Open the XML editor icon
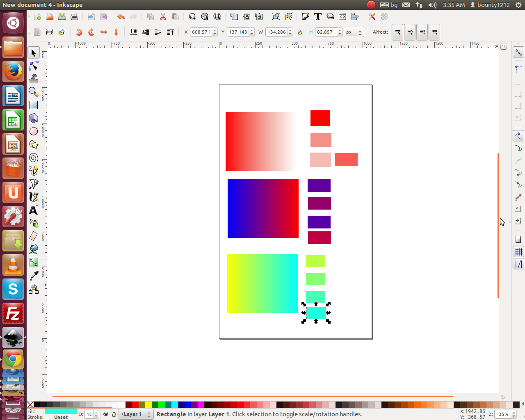The width and height of the screenshot is (525, 420). (x=342, y=16)
